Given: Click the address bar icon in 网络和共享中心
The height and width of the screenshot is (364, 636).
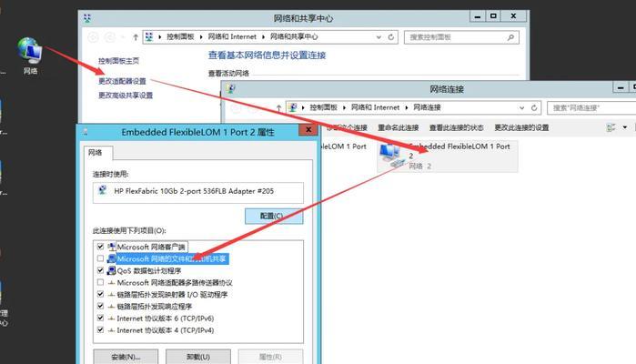Looking at the screenshot, I should point(149,37).
